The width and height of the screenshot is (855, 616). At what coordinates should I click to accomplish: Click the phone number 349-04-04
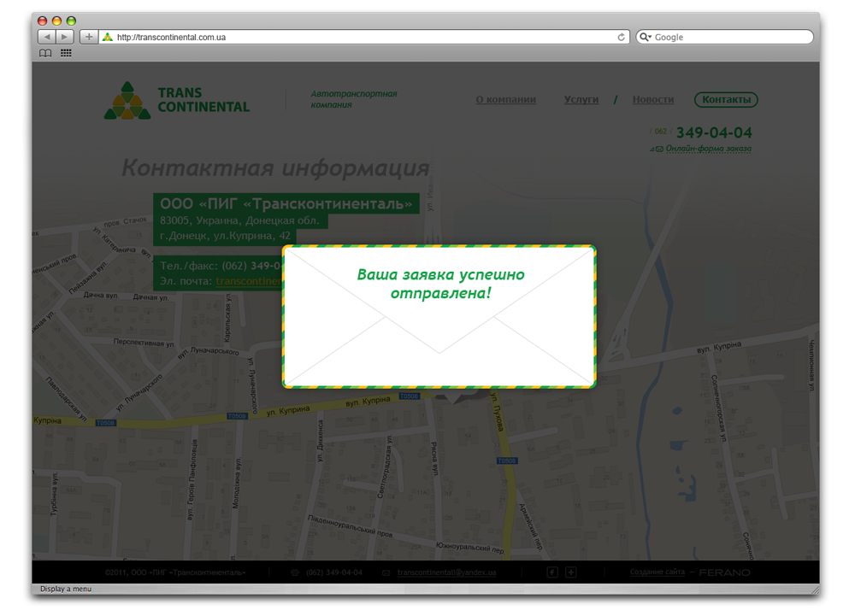pos(714,132)
